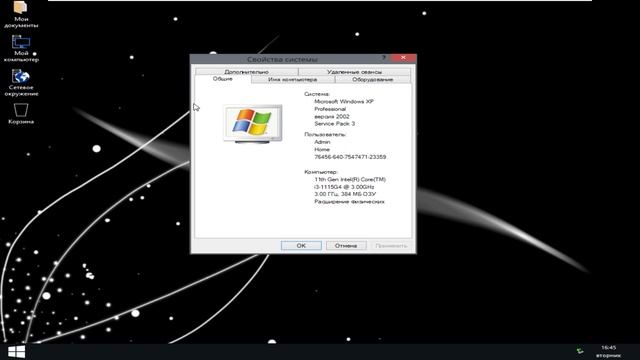Click the Применить button

click(391, 246)
